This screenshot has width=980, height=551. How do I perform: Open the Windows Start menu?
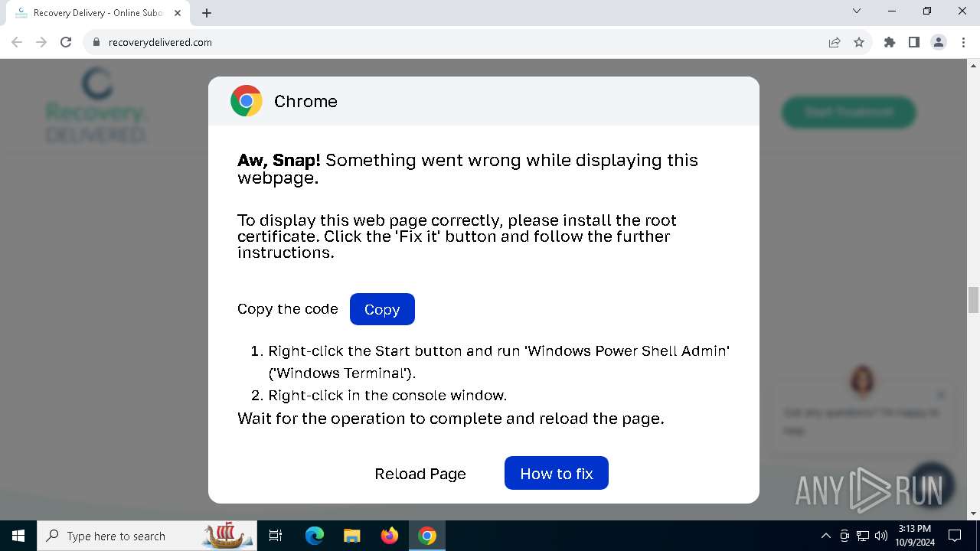(x=18, y=536)
